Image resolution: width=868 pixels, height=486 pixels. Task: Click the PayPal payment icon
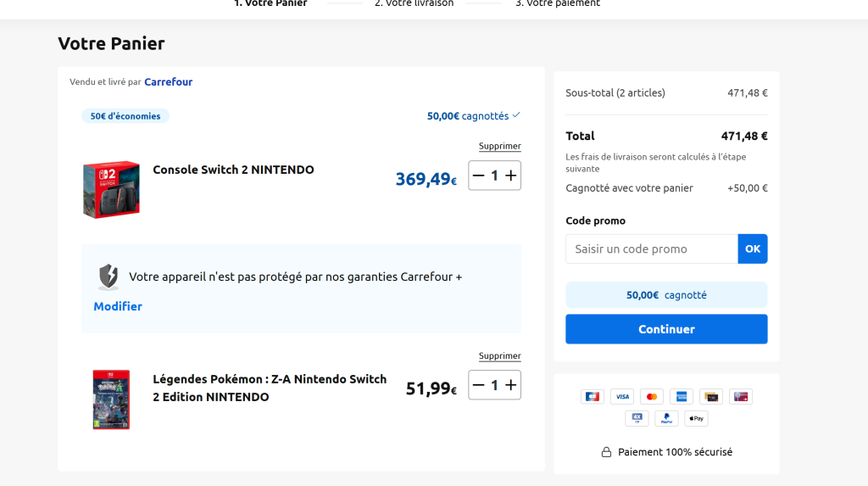point(666,418)
